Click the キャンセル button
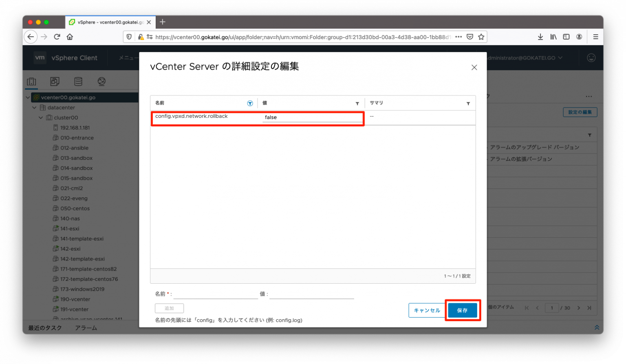This screenshot has width=626, height=364. pyautogui.click(x=427, y=310)
